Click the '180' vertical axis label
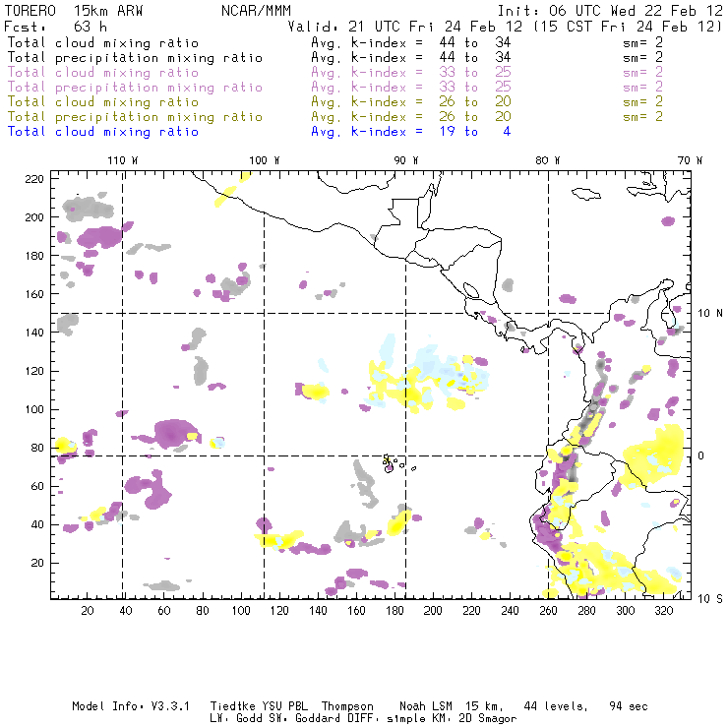Image resolution: width=728 pixels, height=728 pixels. click(34, 256)
